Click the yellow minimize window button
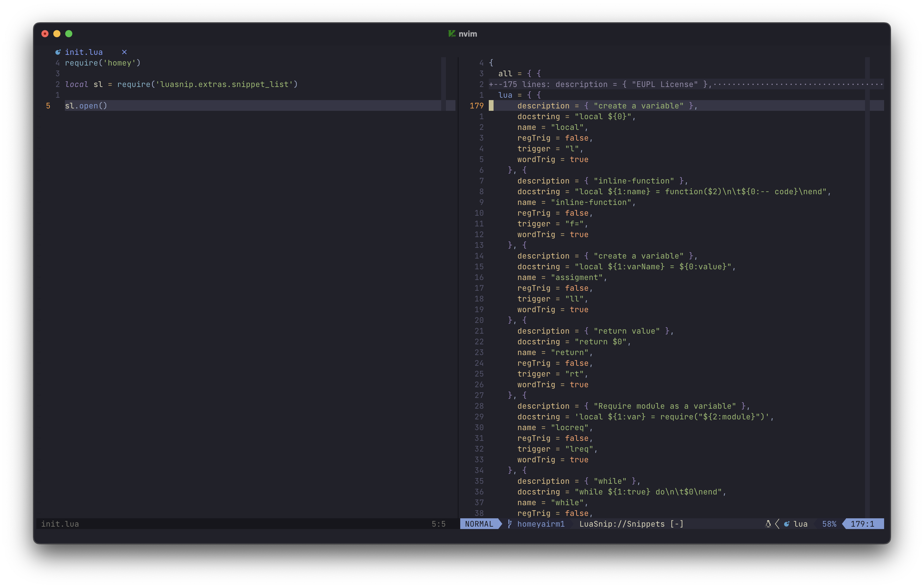The width and height of the screenshot is (924, 588). point(57,34)
